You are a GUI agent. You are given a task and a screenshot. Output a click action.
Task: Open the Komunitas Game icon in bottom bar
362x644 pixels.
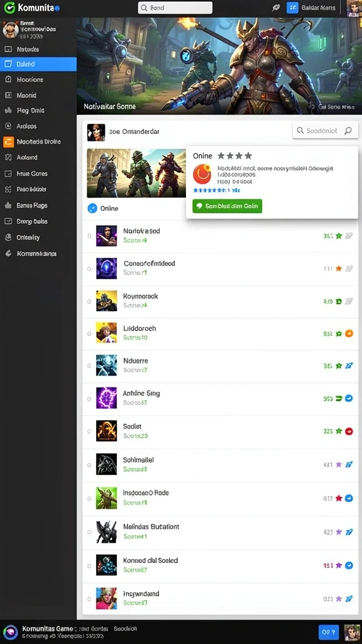tap(10, 632)
